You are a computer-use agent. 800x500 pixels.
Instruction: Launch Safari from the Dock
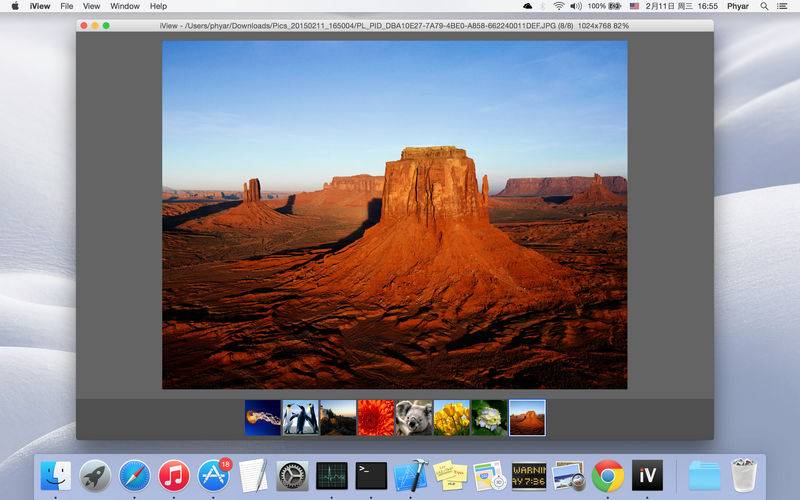[x=134, y=476]
